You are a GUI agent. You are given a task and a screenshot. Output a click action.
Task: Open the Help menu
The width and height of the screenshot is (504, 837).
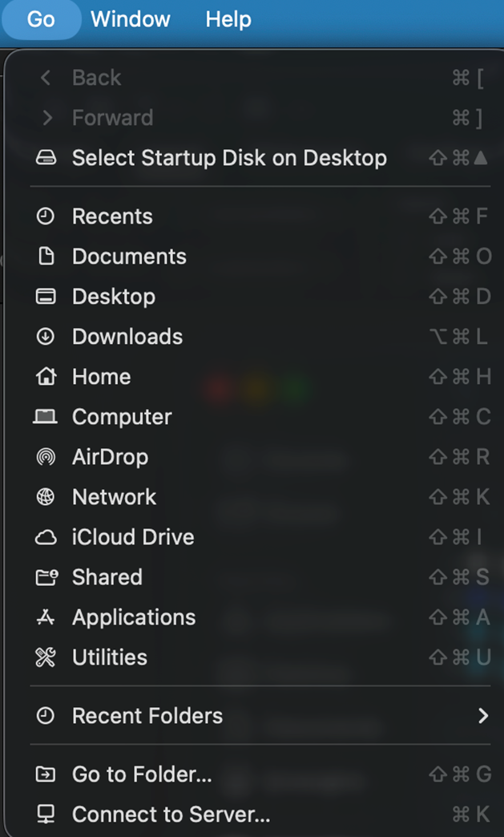point(228,19)
